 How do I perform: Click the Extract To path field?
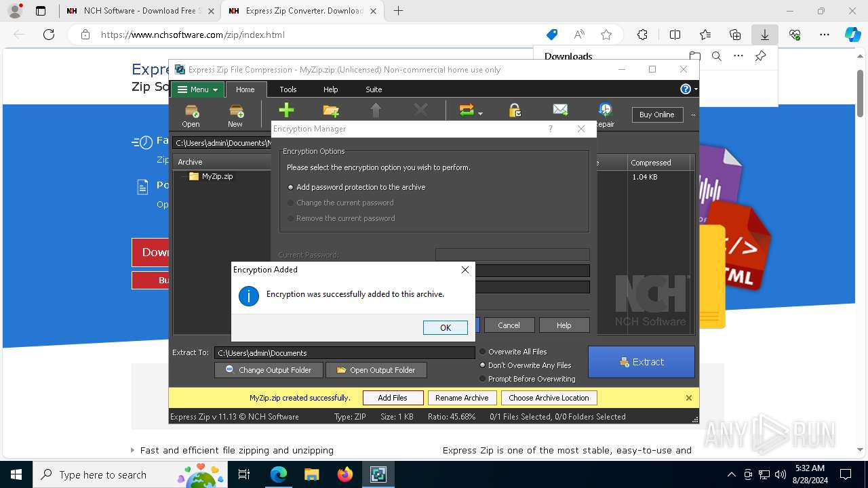point(344,353)
